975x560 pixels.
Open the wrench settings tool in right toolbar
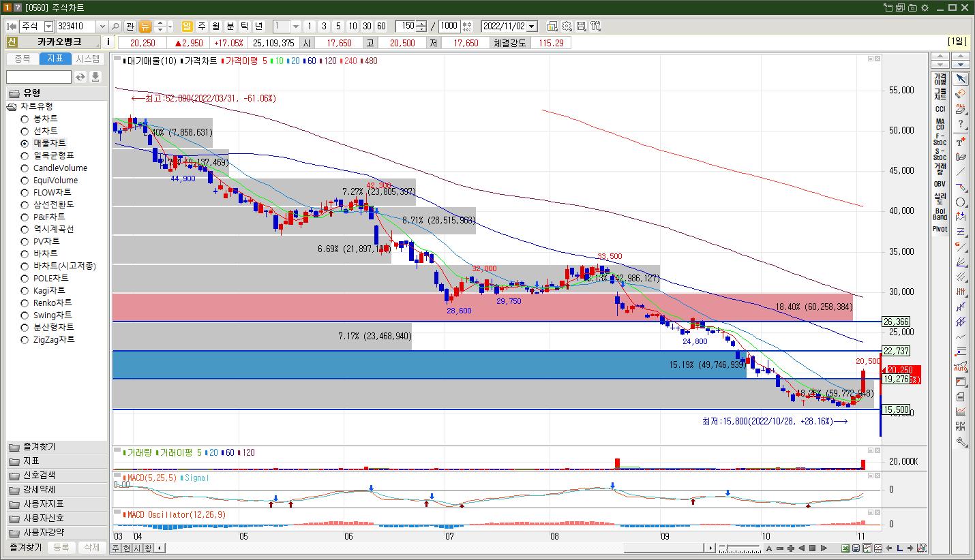(x=961, y=441)
